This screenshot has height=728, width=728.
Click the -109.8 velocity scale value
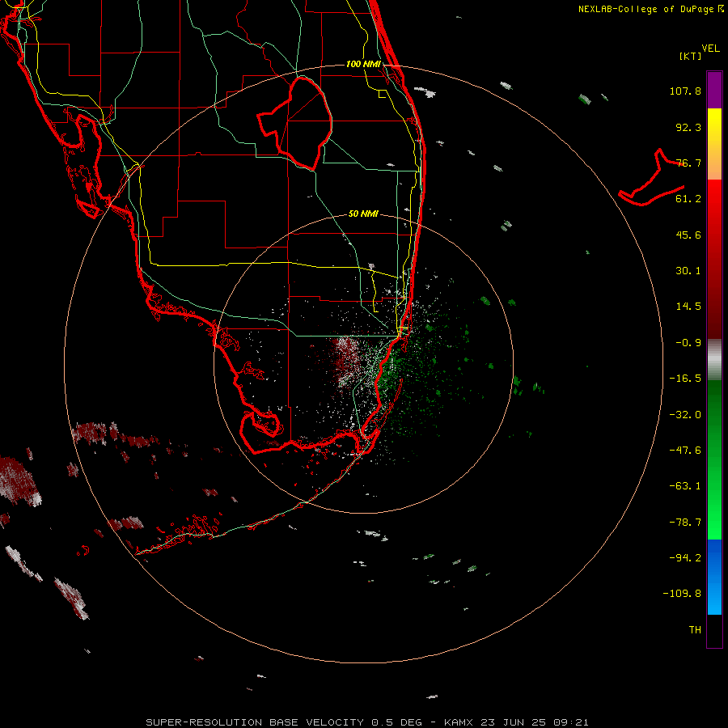click(x=682, y=594)
